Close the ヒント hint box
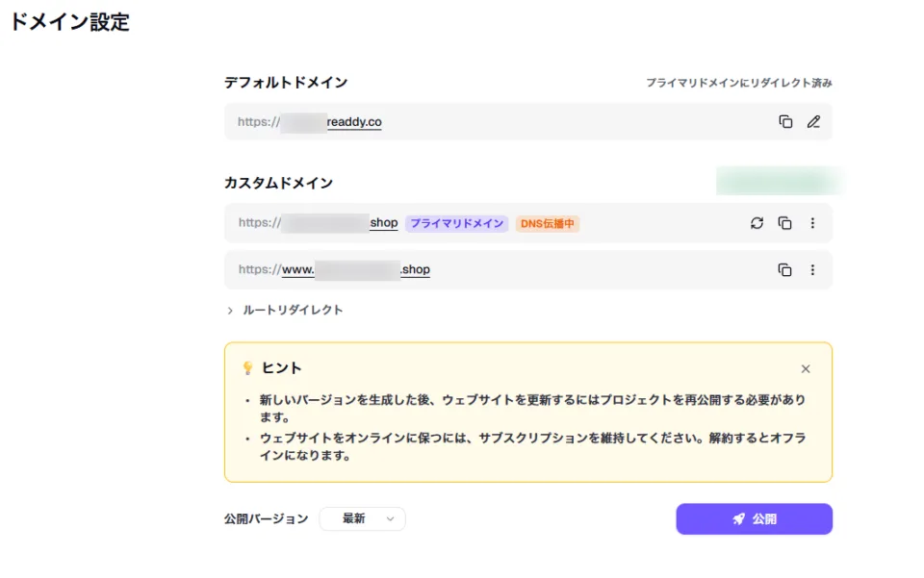 pos(806,369)
